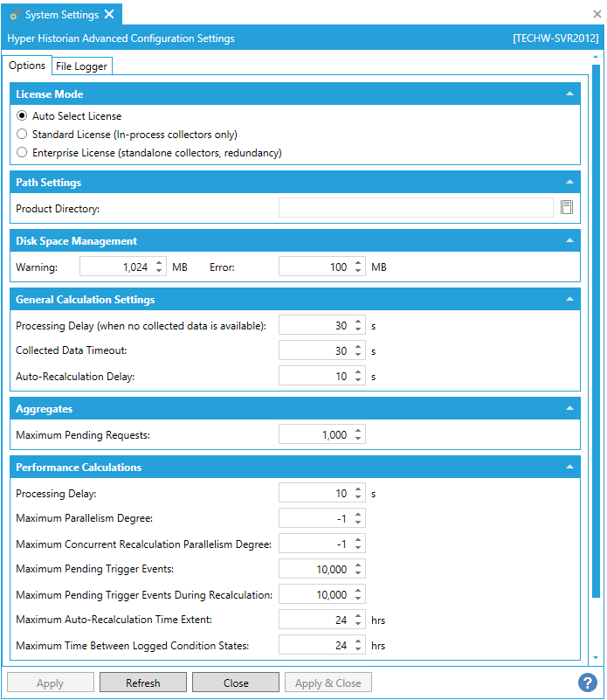Viewport: 607px width, 700px height.
Task: Increase Collected Data Timeout value
Action: 358,347
